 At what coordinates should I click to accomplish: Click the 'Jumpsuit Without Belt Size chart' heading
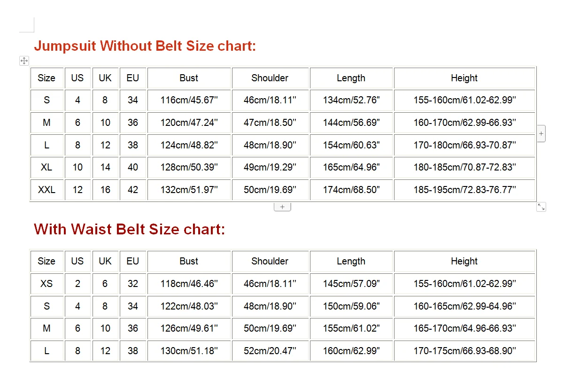[145, 46]
